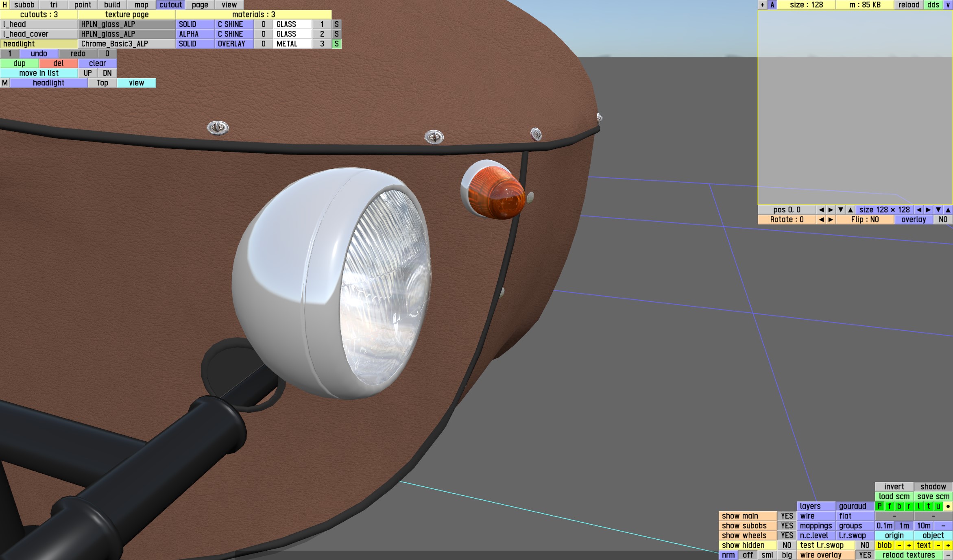This screenshot has height=560, width=953.
Task: Toggle wire overlay YES setting
Action: pyautogui.click(x=865, y=555)
